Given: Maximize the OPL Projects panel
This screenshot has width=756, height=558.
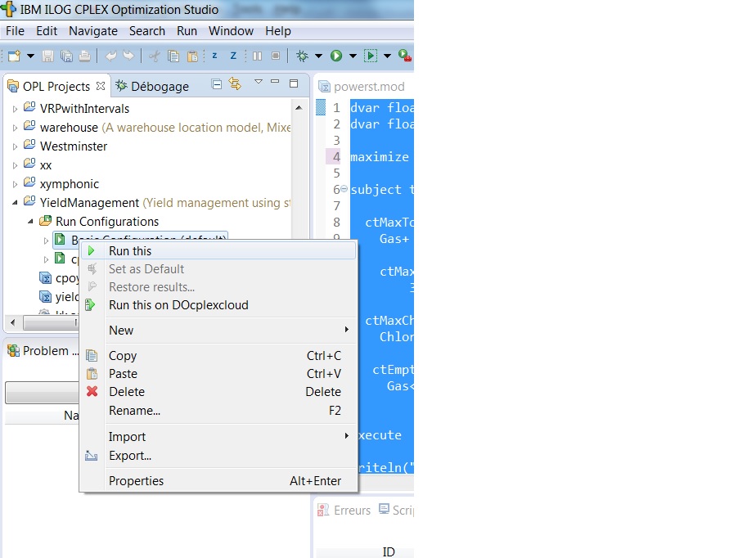Looking at the screenshot, I should coord(294,83).
